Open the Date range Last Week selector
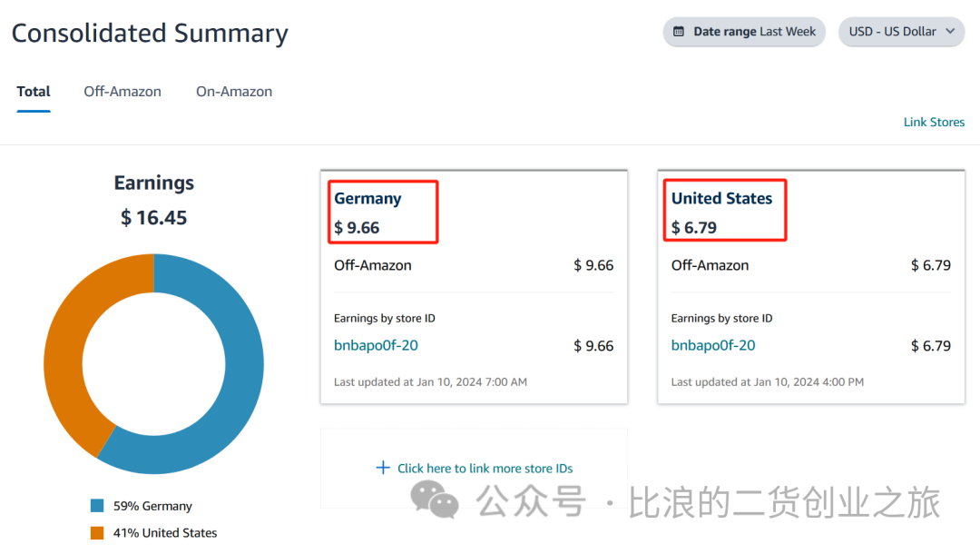 click(744, 31)
